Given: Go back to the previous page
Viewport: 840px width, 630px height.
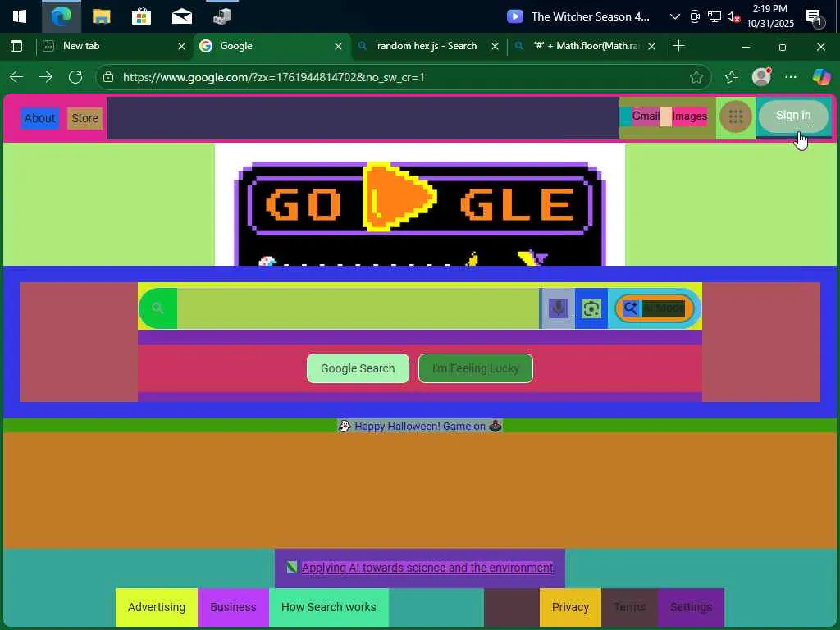Looking at the screenshot, I should click(x=16, y=77).
